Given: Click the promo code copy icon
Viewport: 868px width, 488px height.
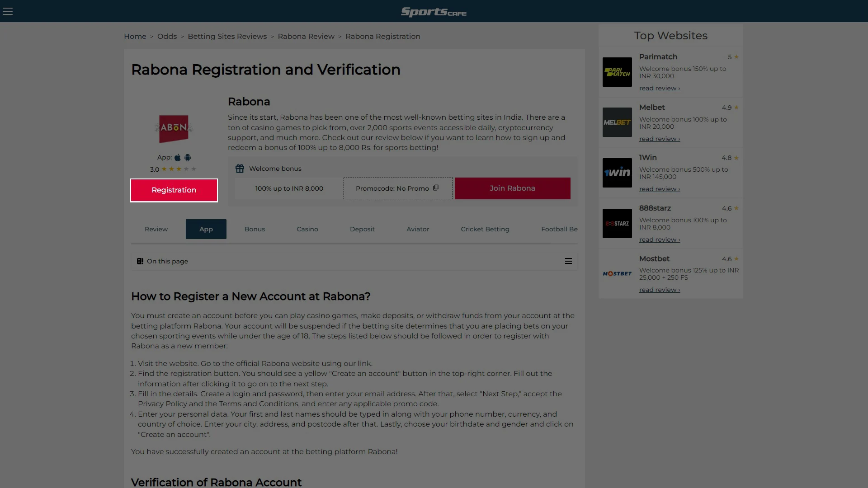Looking at the screenshot, I should 436,188.
